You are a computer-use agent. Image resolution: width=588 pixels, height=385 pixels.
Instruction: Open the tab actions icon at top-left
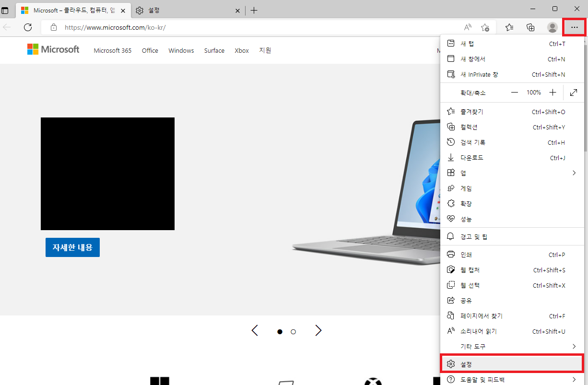click(x=5, y=11)
